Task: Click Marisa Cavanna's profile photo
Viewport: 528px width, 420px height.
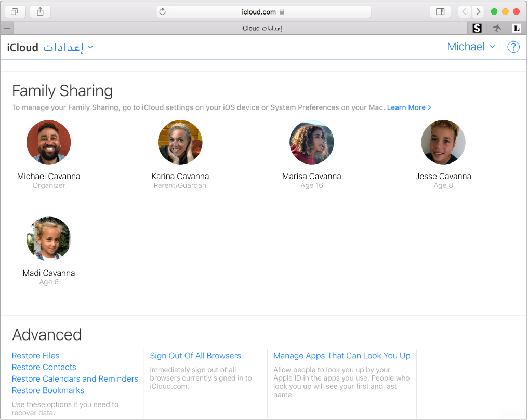Action: click(x=312, y=142)
